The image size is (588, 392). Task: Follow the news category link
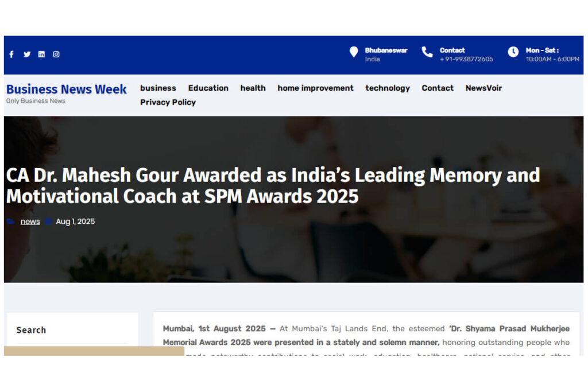pos(30,222)
